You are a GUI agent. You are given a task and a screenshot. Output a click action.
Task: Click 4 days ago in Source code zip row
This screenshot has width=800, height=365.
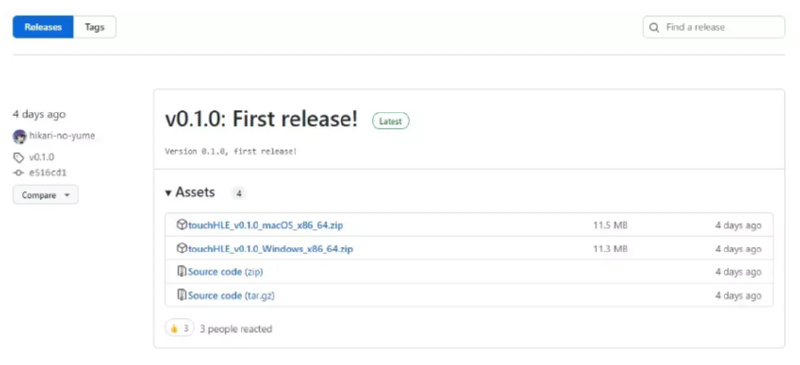coord(738,272)
